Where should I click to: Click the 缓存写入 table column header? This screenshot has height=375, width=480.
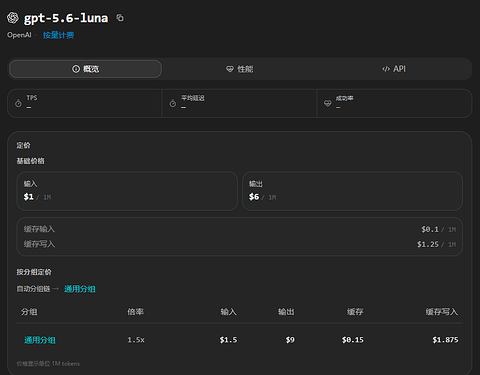(x=442, y=312)
